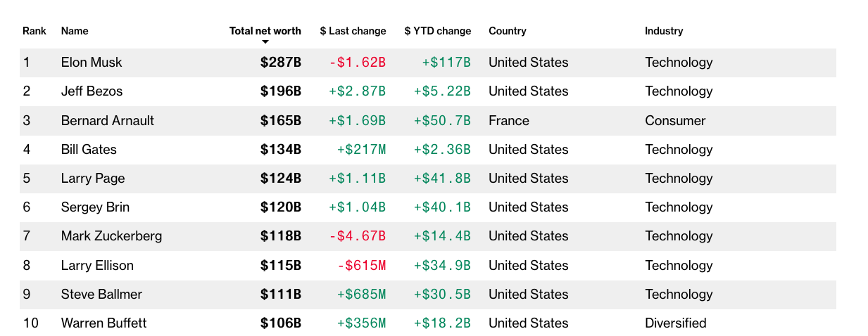Click Elon Musk's $287B net worth
This screenshot has height=336, width=868.
click(280, 63)
